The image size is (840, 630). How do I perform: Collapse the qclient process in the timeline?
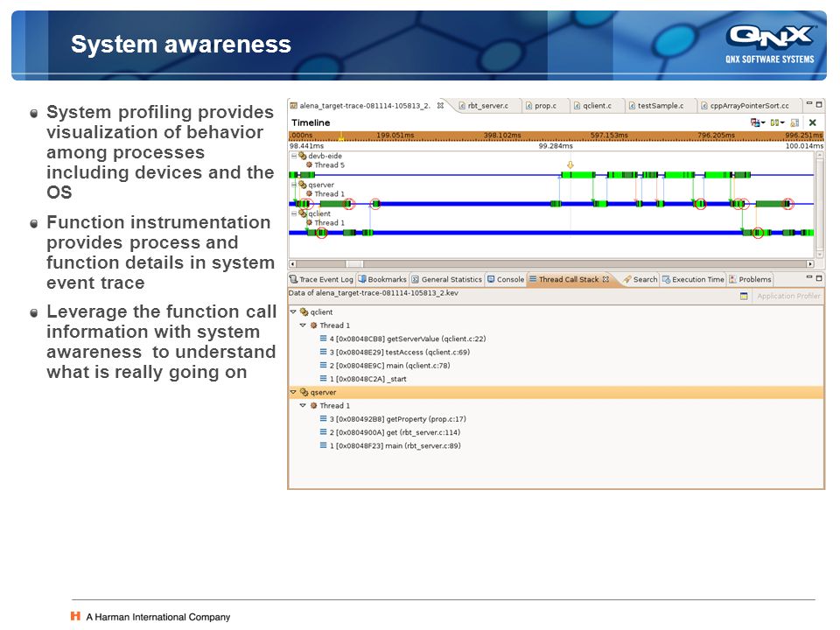click(294, 213)
